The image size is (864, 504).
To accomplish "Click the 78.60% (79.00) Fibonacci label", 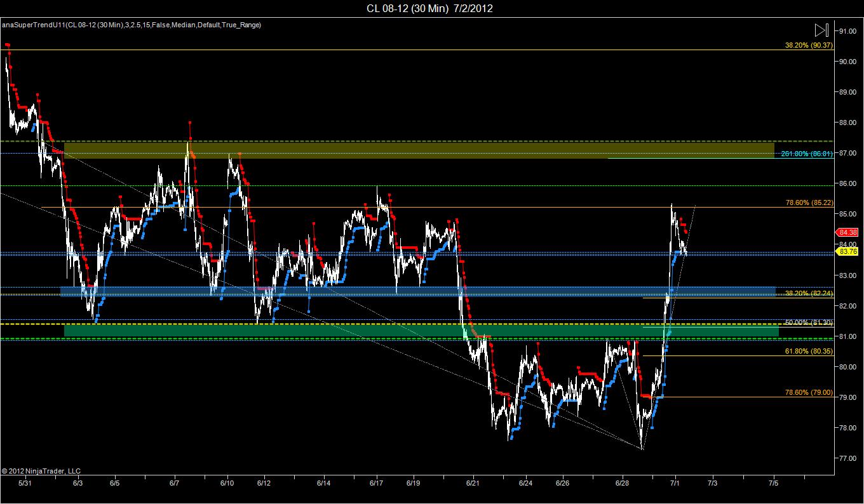I will click(809, 392).
